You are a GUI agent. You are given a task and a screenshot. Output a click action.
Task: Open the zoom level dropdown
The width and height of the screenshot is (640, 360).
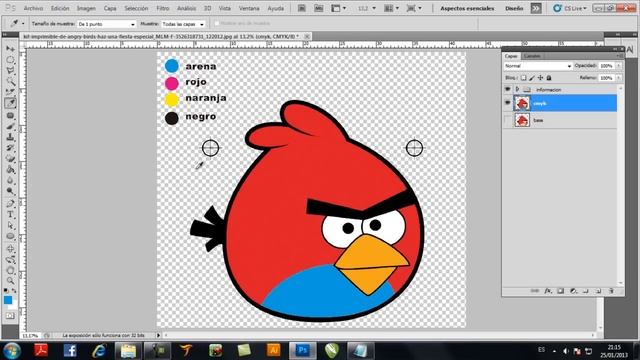366,8
